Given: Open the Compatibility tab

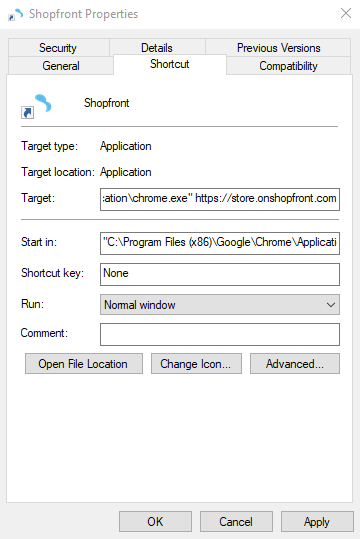Looking at the screenshot, I should [x=288, y=66].
